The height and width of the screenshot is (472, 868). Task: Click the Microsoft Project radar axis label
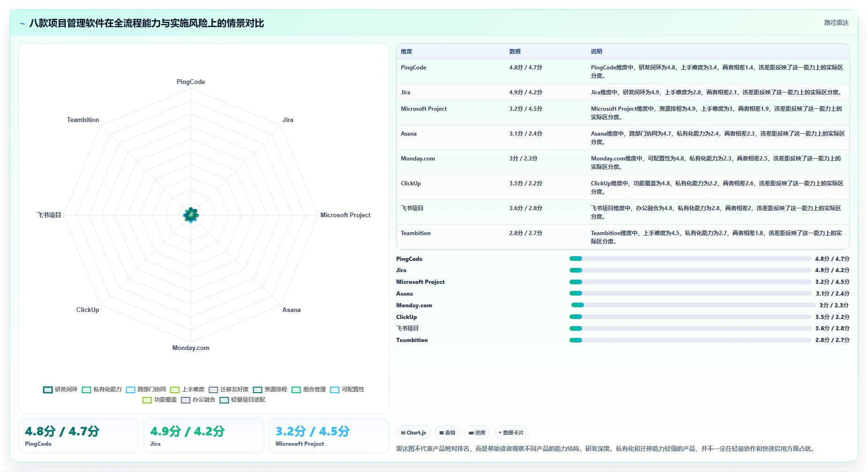(x=345, y=215)
